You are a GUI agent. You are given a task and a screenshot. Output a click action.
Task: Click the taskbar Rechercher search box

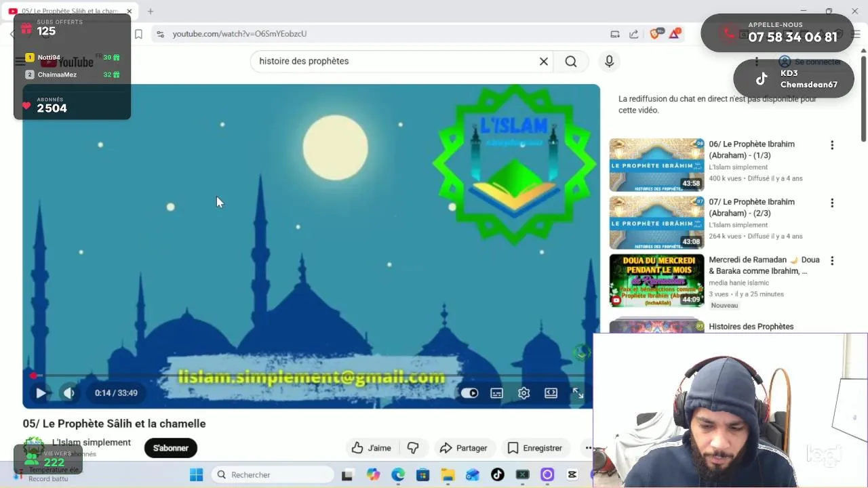pyautogui.click(x=272, y=475)
